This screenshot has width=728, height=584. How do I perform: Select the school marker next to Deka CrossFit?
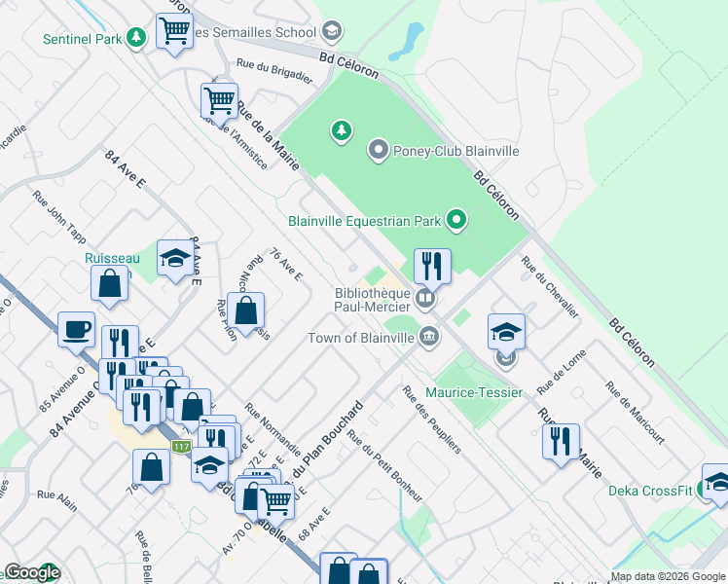coord(717,483)
